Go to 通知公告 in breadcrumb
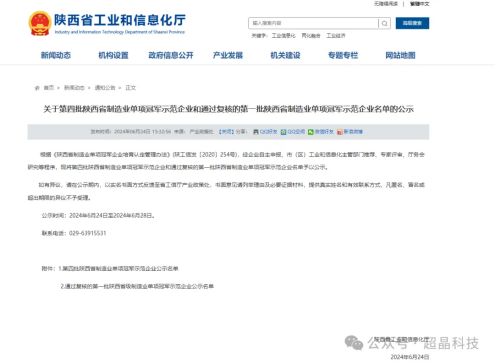 pos(105,88)
